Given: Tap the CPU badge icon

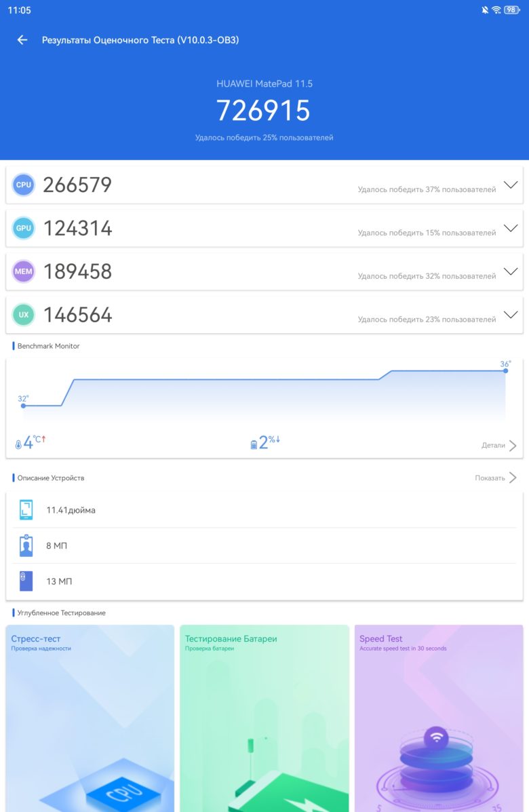Looking at the screenshot, I should coord(24,185).
